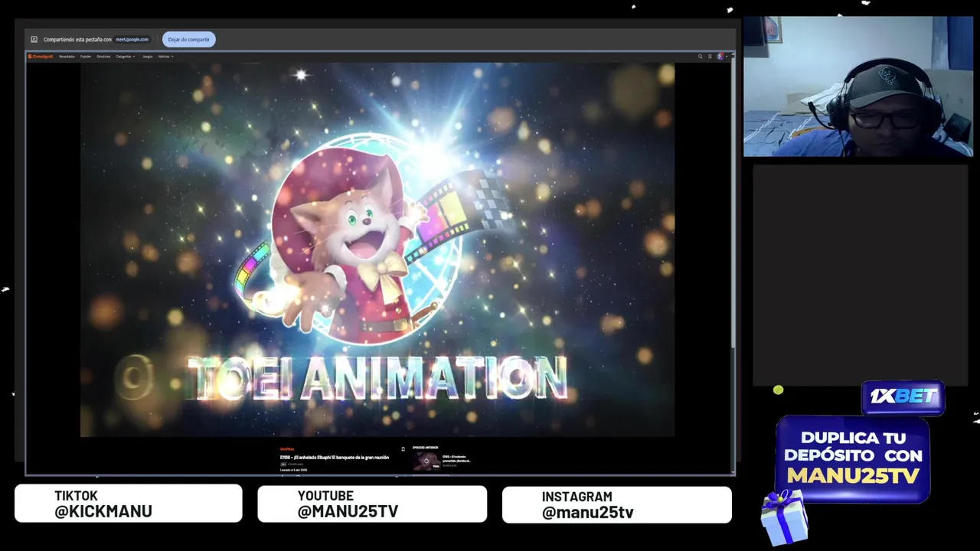Expand the Categorías dropdown
980x551 pixels.
125,56
